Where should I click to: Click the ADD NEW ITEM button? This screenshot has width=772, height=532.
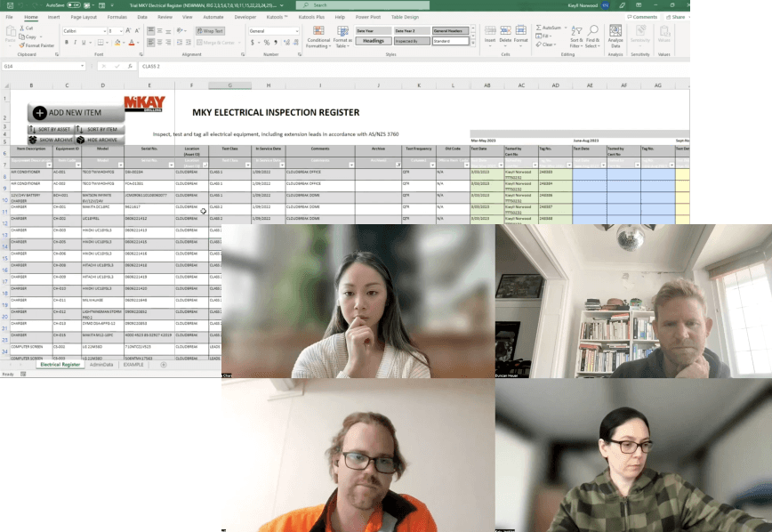pyautogui.click(x=76, y=113)
